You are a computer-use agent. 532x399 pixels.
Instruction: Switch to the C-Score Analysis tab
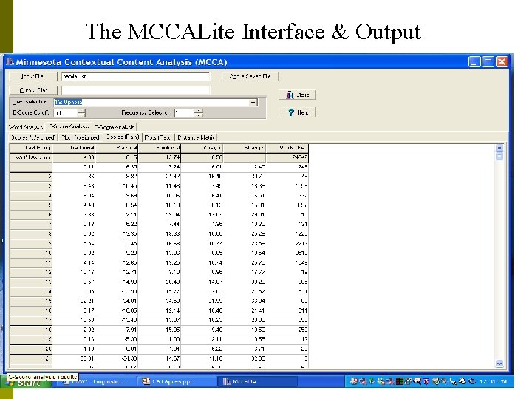(x=69, y=126)
